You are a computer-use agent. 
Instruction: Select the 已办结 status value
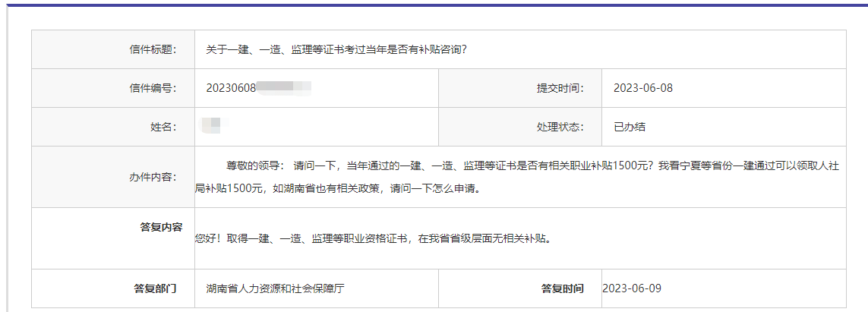click(629, 127)
